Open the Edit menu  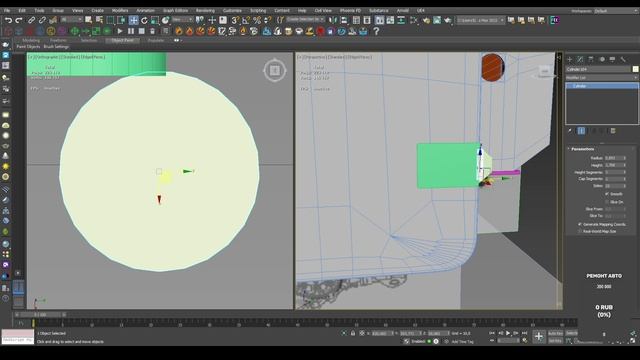point(22,11)
